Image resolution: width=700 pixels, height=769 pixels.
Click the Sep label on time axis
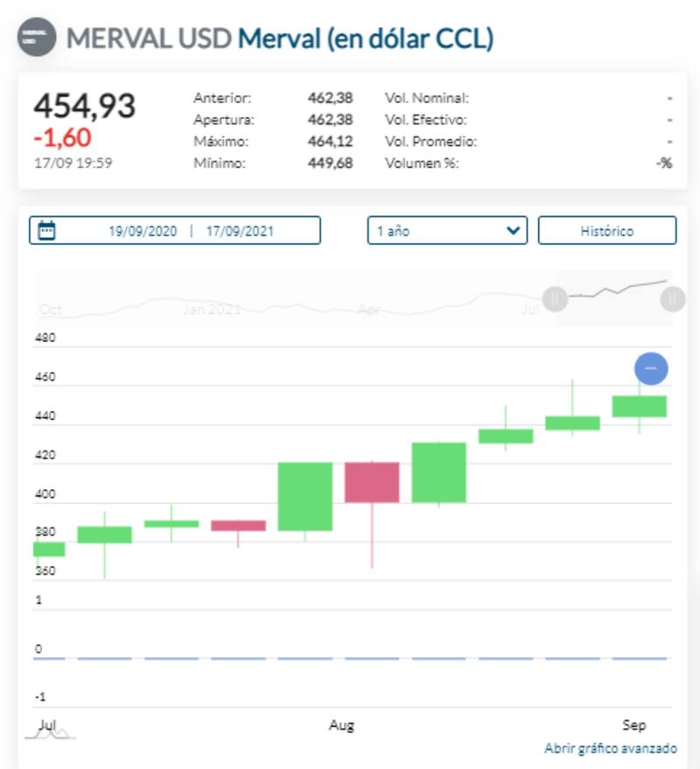(x=633, y=725)
